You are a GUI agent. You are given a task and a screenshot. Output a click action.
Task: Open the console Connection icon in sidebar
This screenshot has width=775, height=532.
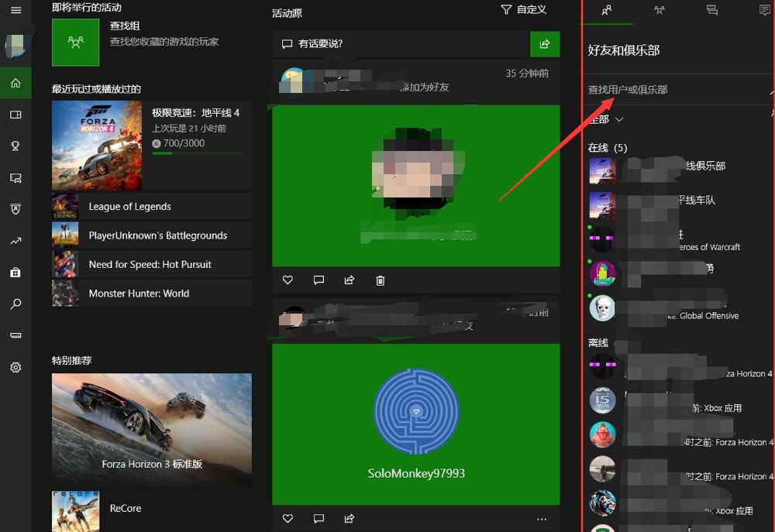(15, 335)
